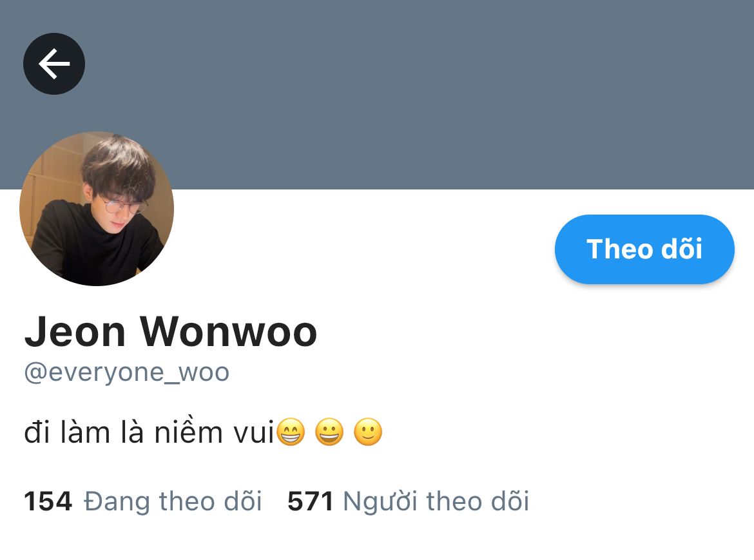View the Người theo dõi list

point(436,501)
